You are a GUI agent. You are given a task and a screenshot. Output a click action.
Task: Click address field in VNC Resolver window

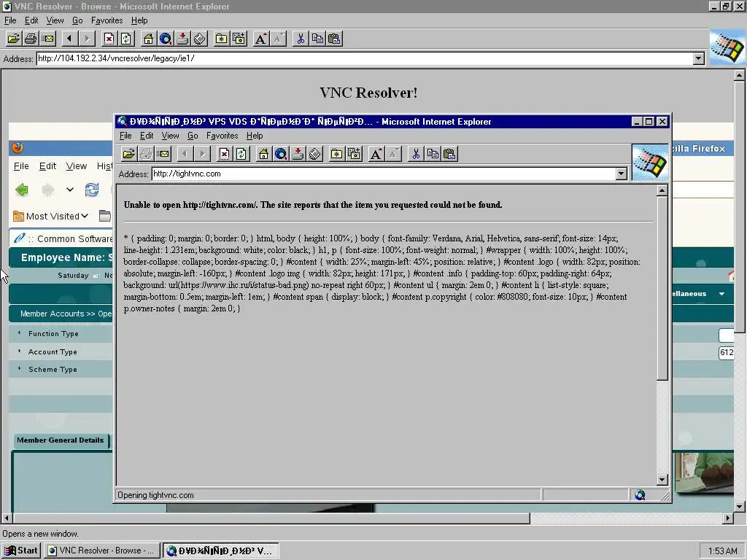365,58
